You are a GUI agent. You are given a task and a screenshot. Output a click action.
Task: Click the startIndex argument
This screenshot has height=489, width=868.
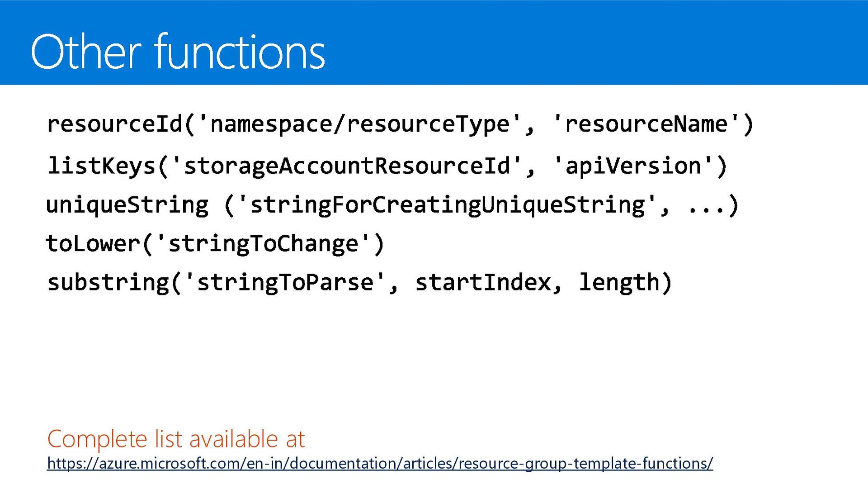(x=483, y=282)
